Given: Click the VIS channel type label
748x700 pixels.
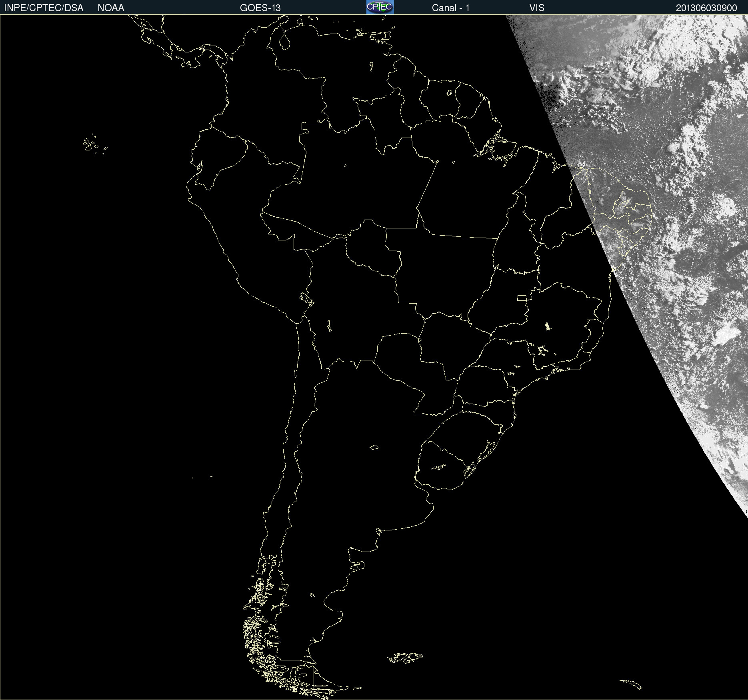Looking at the screenshot, I should coord(536,8).
